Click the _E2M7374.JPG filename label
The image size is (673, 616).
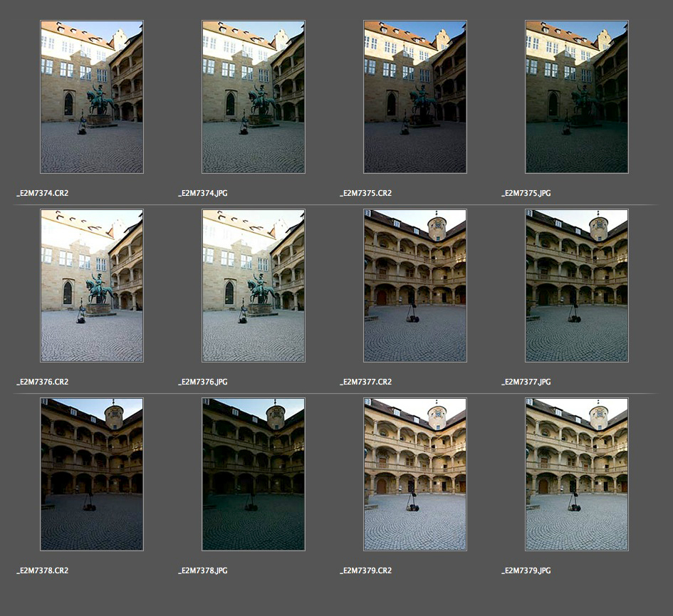(x=203, y=193)
